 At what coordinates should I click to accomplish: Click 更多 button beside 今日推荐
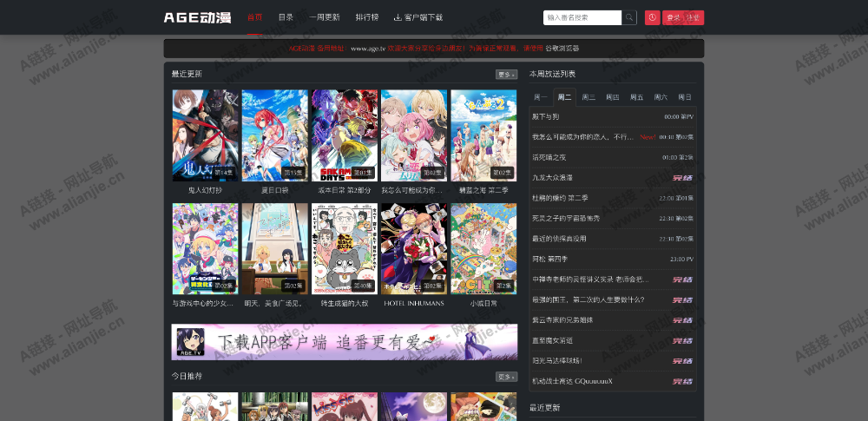(x=507, y=377)
